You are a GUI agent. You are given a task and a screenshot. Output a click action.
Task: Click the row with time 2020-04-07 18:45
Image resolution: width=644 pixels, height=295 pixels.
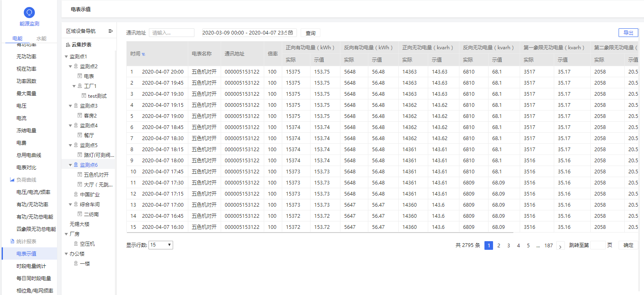coord(381,127)
